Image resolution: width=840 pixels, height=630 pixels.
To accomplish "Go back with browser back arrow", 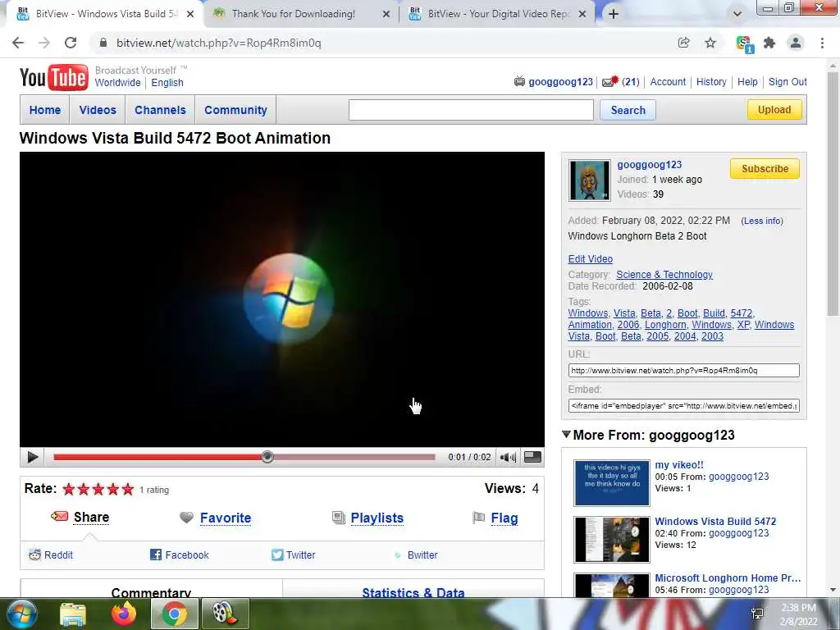I will [18, 43].
